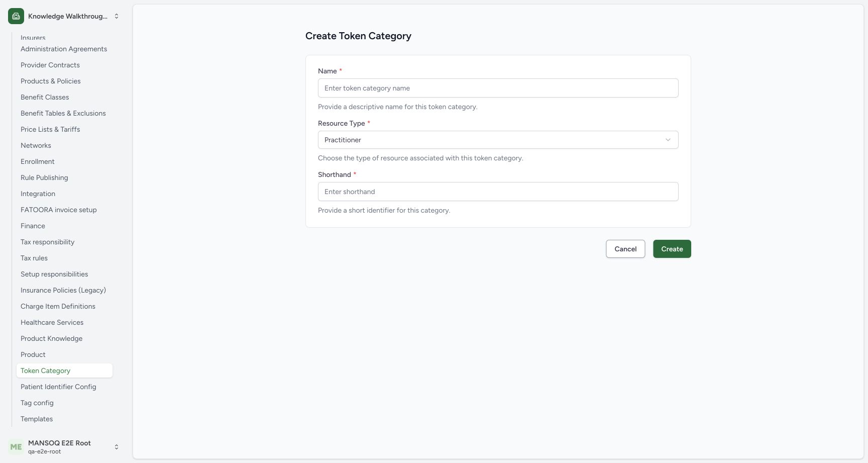Image resolution: width=868 pixels, height=463 pixels.
Task: Open Benefit Tables & Exclusions
Action: click(63, 113)
